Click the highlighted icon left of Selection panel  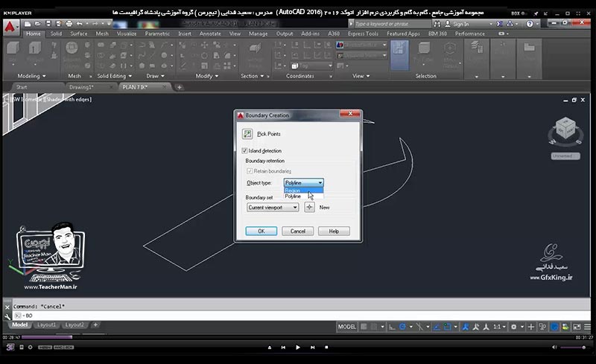tap(399, 56)
